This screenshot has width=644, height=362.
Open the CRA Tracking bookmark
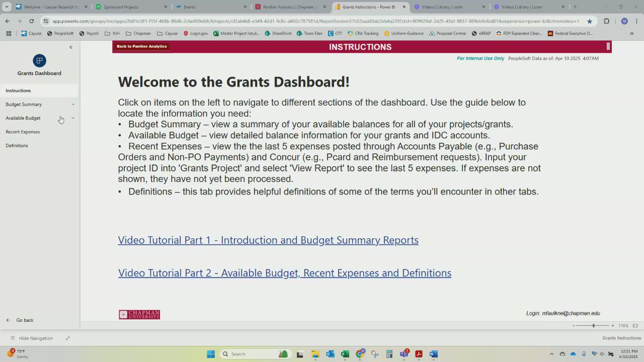point(363,34)
